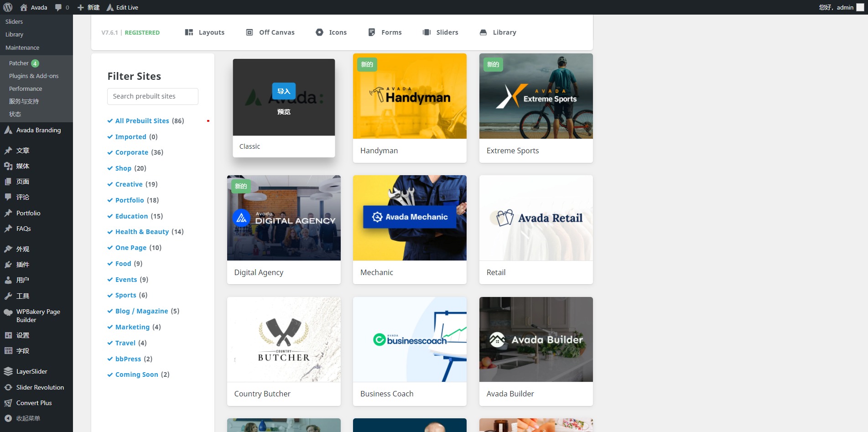Click the Search prebuilt sites field
Image resolution: width=868 pixels, height=432 pixels.
coord(153,96)
